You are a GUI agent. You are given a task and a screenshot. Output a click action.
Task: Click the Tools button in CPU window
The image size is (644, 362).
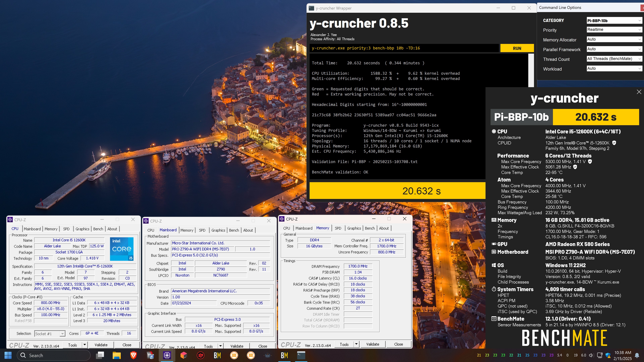(x=72, y=345)
